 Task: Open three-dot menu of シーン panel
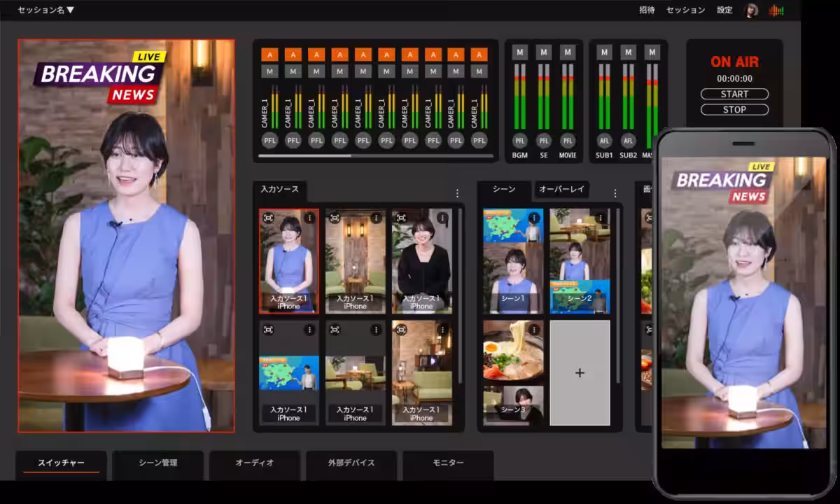click(615, 193)
